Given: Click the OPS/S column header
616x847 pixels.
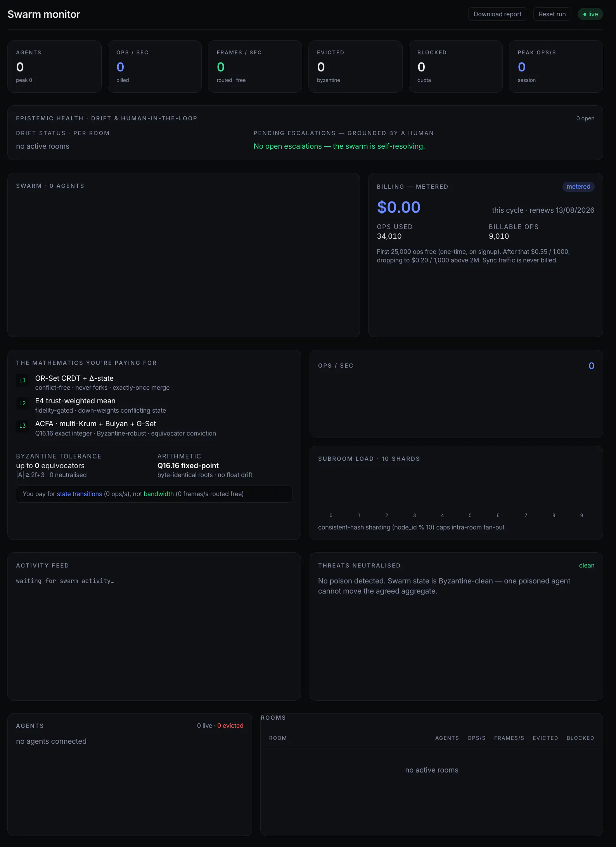Looking at the screenshot, I should [x=476, y=738].
